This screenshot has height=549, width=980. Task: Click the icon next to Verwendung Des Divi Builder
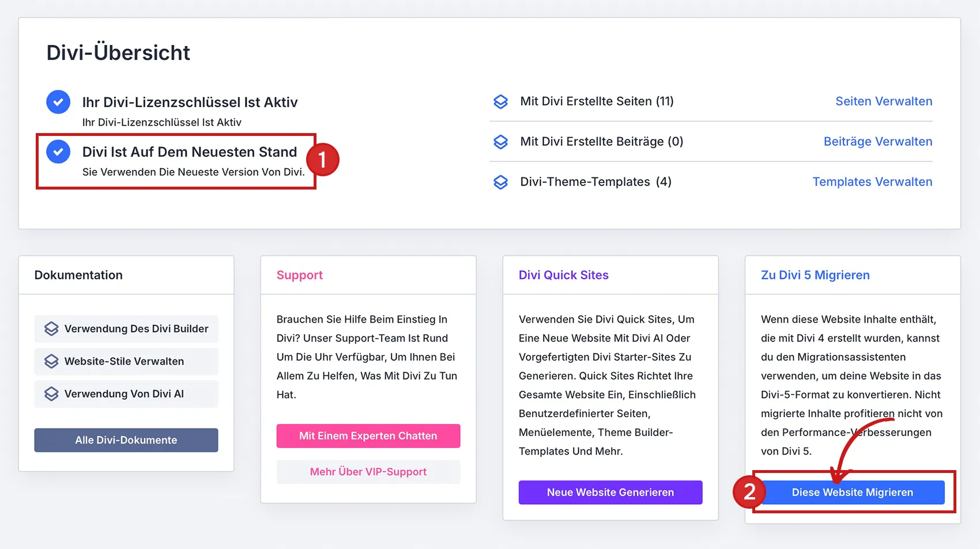[x=51, y=329]
